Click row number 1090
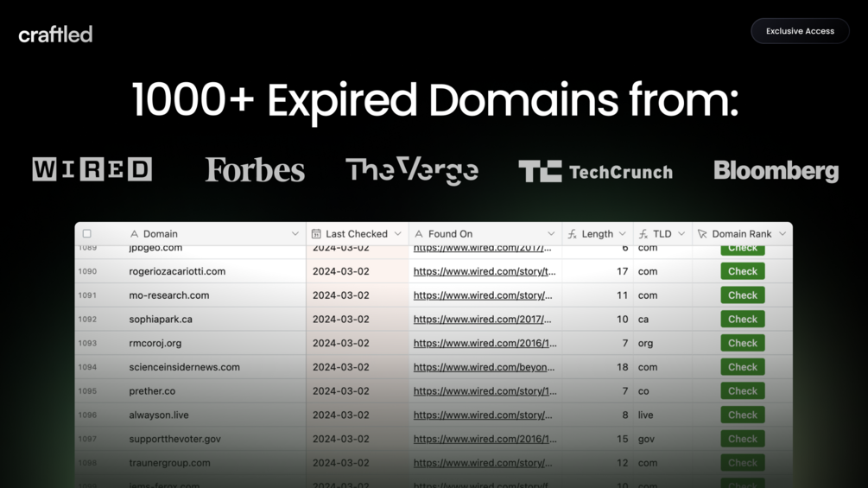868x488 pixels. click(x=87, y=271)
